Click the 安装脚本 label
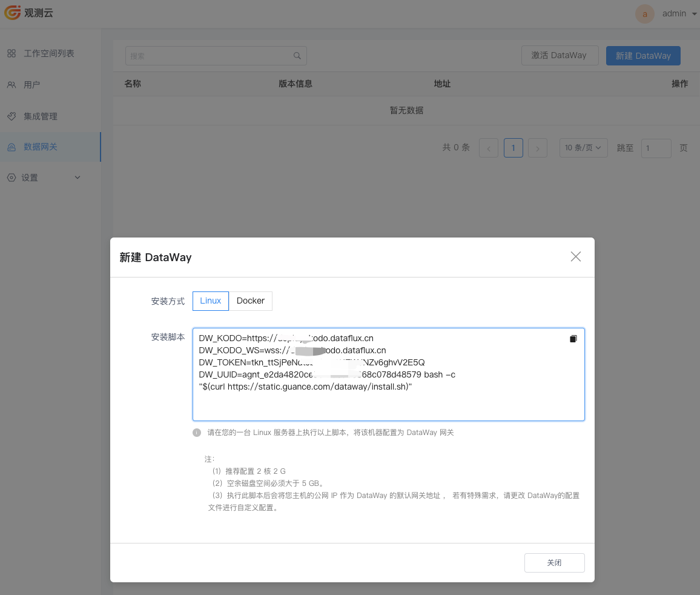 168,337
